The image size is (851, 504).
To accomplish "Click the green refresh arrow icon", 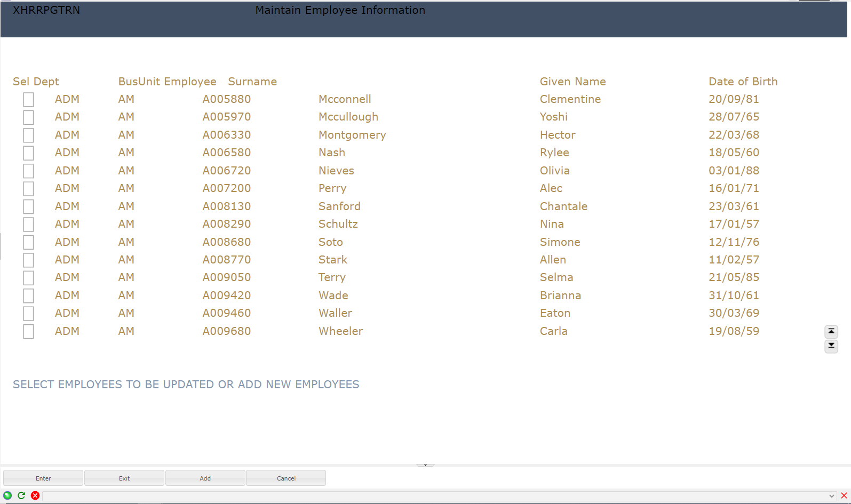I will coord(21,495).
